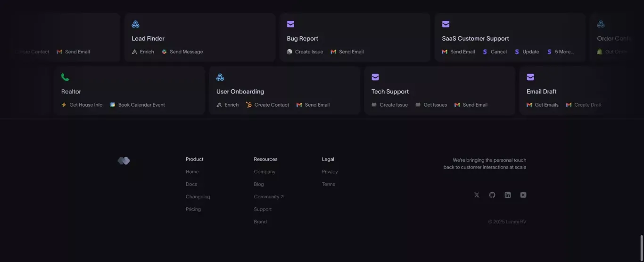Click lightning icon beside Get House Info

64,105
